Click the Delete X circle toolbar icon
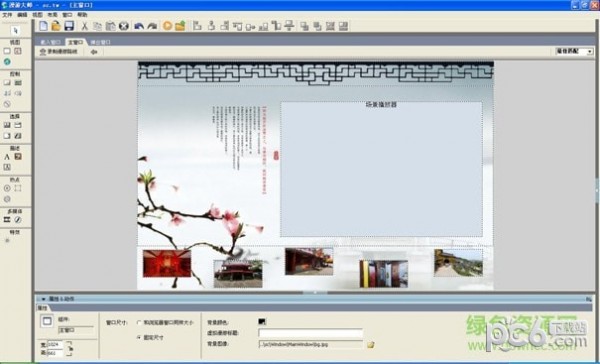The width and height of the screenshot is (600, 364). coord(123,26)
